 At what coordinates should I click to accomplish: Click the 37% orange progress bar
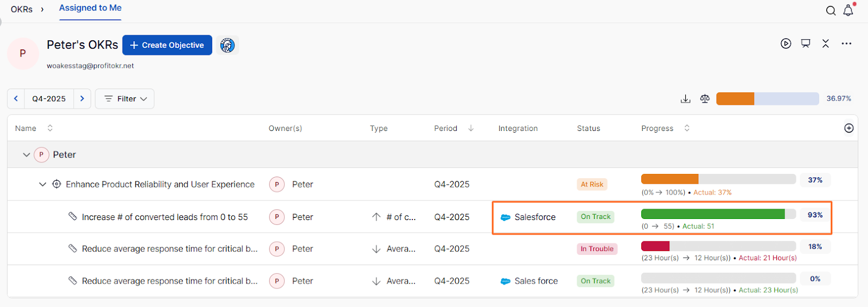(718, 179)
